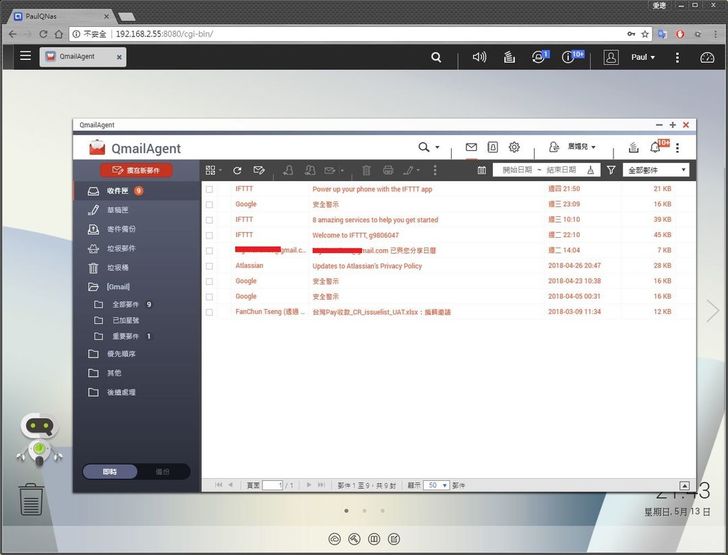Viewport: 728px width, 555px height.
Task: Tick checkbox for 'Power up your phone' mail
Action: pyautogui.click(x=209, y=189)
